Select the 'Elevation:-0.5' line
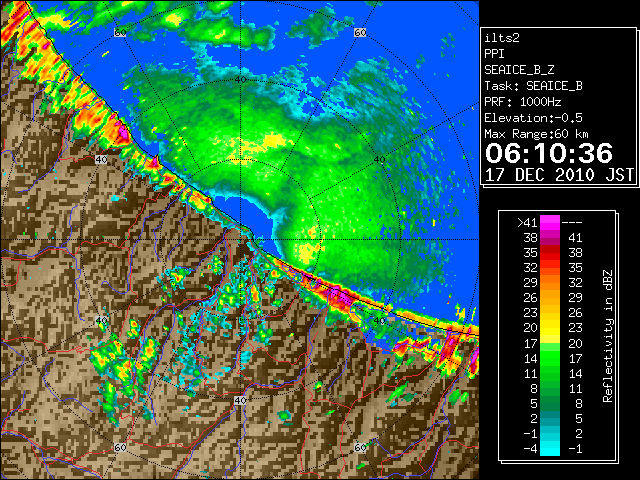This screenshot has width=640, height=480. tap(533, 118)
